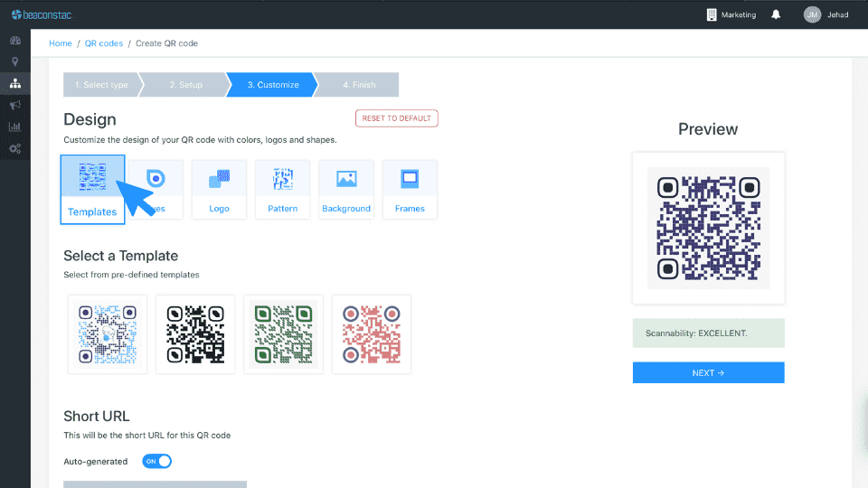
Task: Select the QR codes hierarchy sidebar icon
Action: coord(15,83)
